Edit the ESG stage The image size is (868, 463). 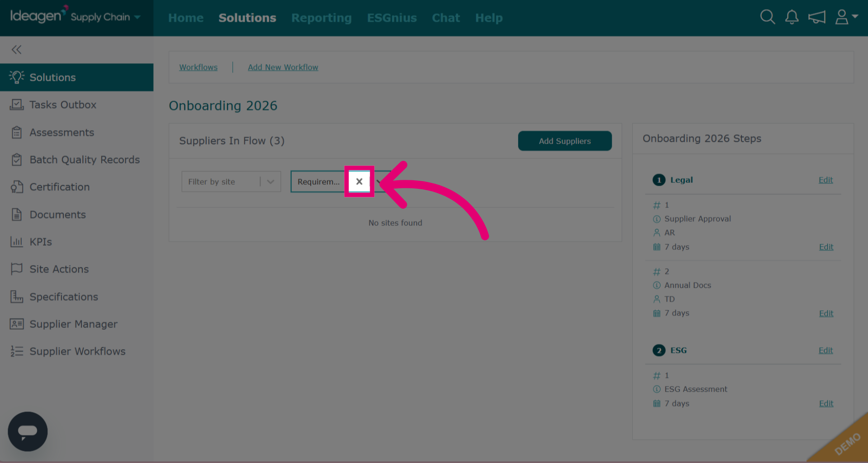point(826,351)
